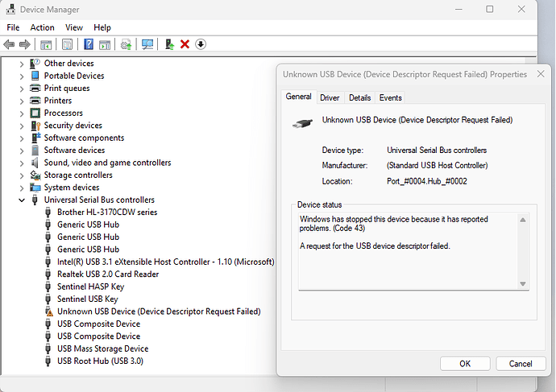Click the System devices category icon
This screenshot has height=392, width=556.
coord(35,188)
